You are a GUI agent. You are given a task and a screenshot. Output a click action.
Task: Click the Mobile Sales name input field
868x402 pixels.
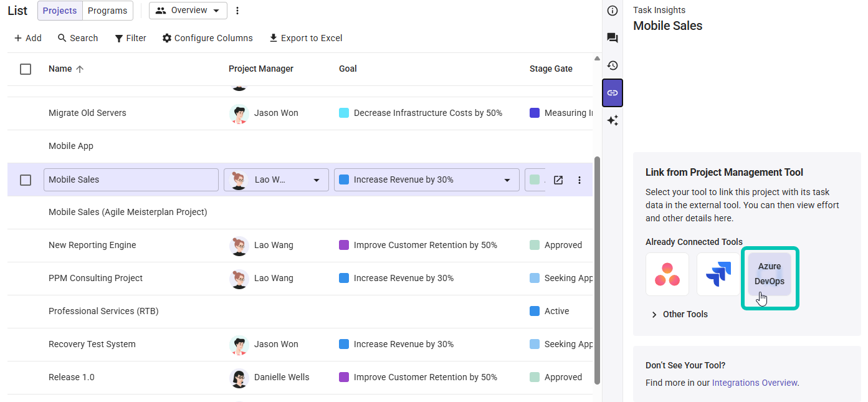tap(131, 180)
